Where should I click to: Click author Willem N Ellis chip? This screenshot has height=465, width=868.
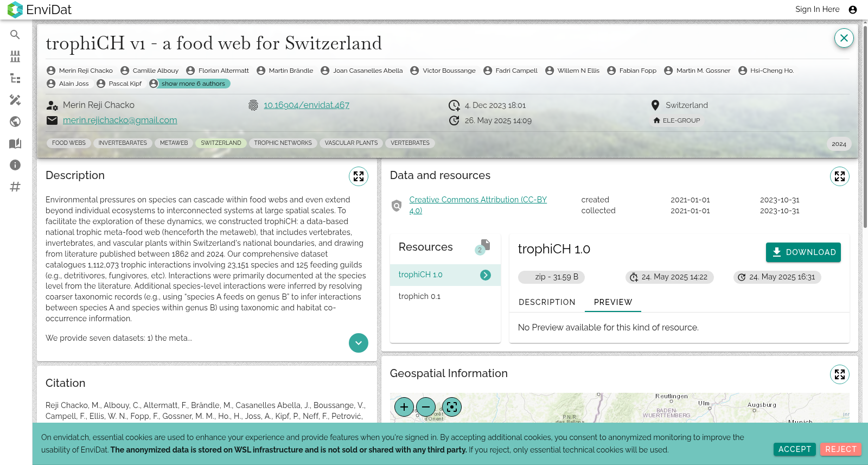573,71
